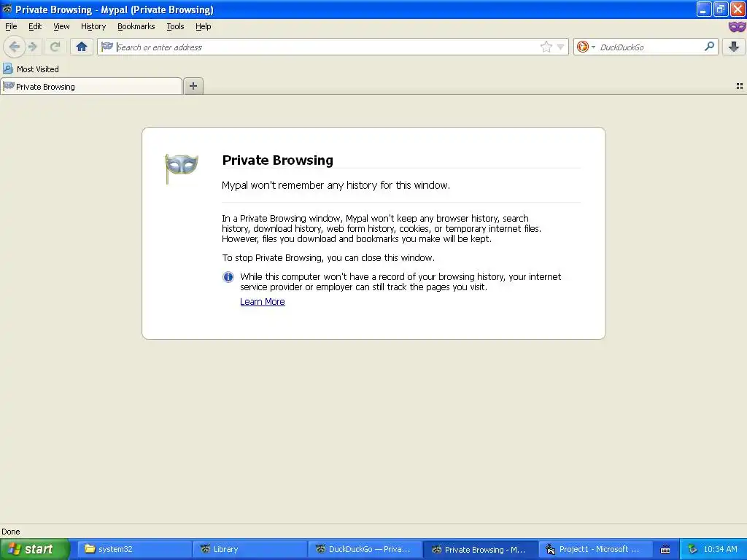Click the Forward navigation arrow
The width and height of the screenshot is (747, 560).
pyautogui.click(x=33, y=47)
